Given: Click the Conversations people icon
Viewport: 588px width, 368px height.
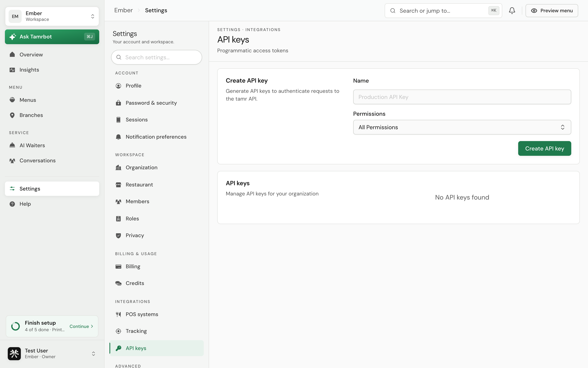Looking at the screenshot, I should pyautogui.click(x=12, y=161).
